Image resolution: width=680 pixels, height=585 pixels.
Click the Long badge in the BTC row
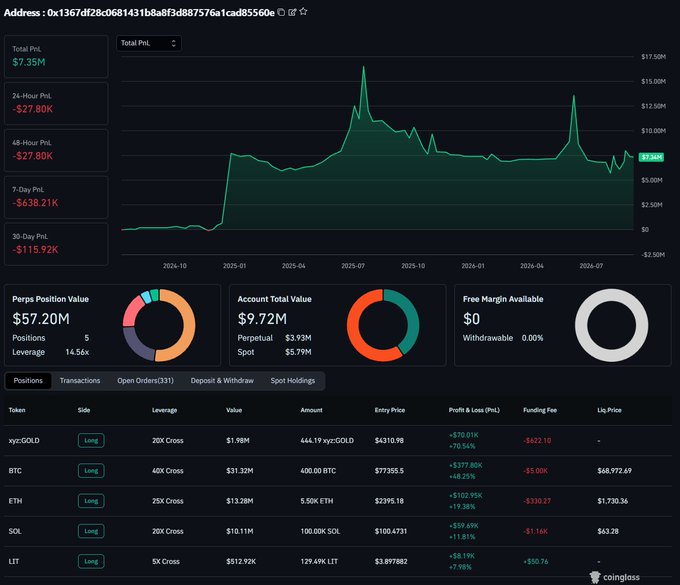click(91, 471)
